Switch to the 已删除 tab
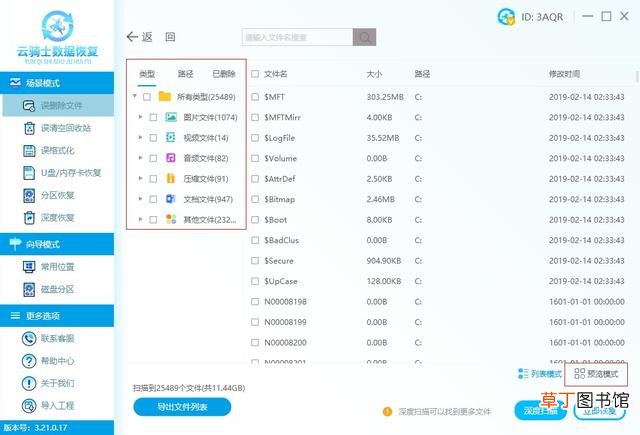 pyautogui.click(x=224, y=74)
